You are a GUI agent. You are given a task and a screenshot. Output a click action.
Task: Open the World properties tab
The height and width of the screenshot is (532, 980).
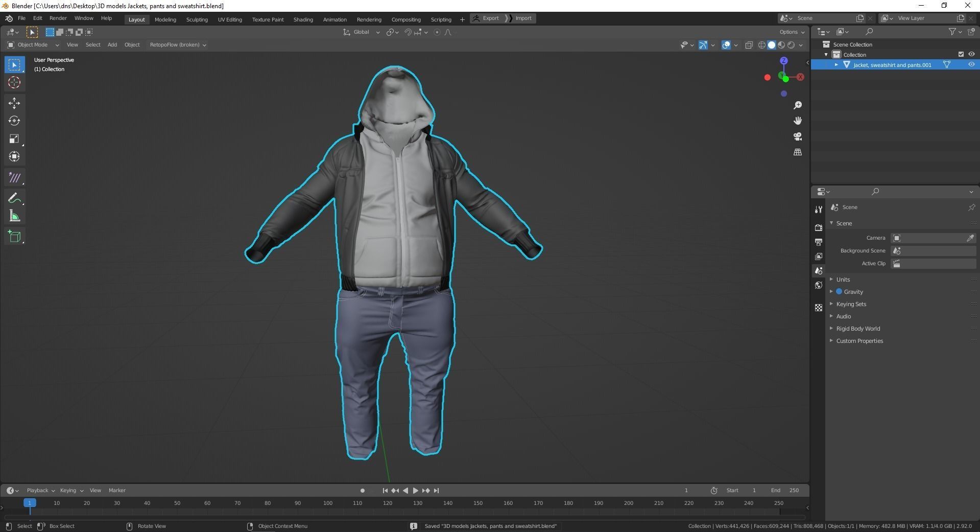click(x=819, y=285)
